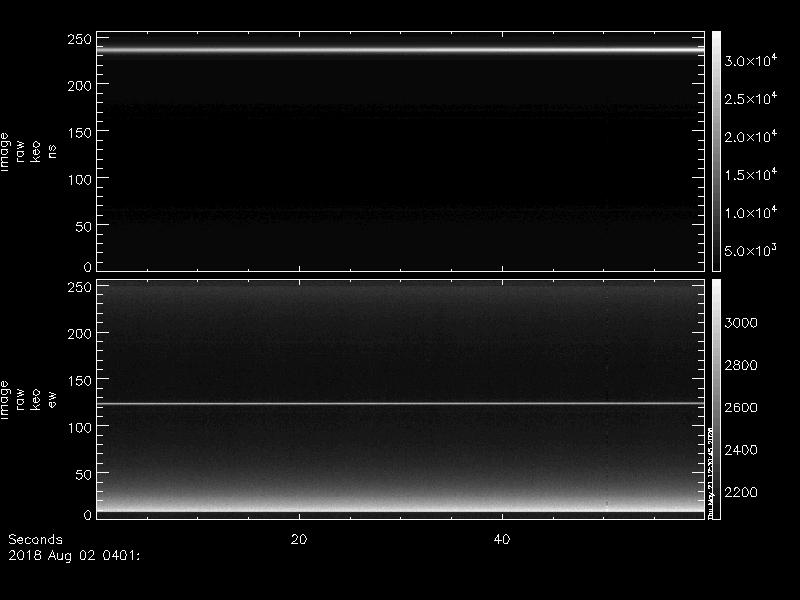
Task: Click the '250' tick label on the ew keogram axis
Action: (80, 287)
